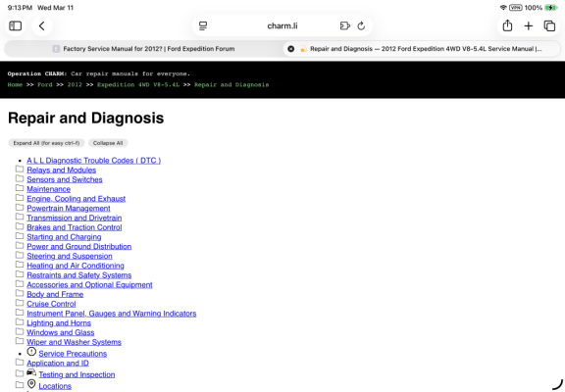Viewport: 565px width, 392px height.
Task: Switch to the Factory Service Manual forum tab
Action: tap(143, 49)
